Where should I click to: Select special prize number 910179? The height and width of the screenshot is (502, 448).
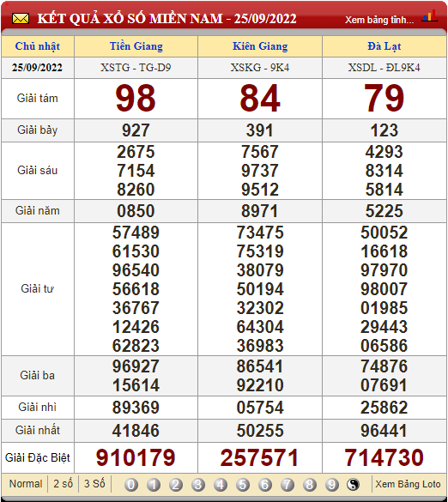136,457
